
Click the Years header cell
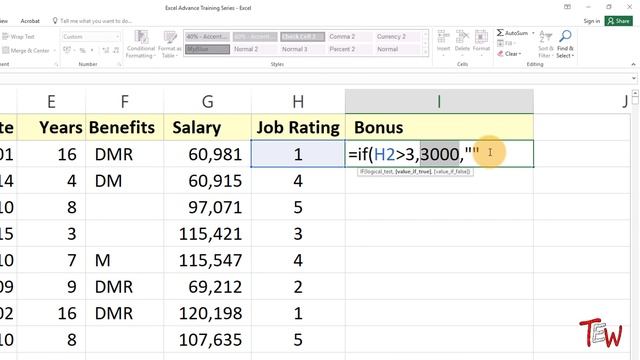(51, 127)
